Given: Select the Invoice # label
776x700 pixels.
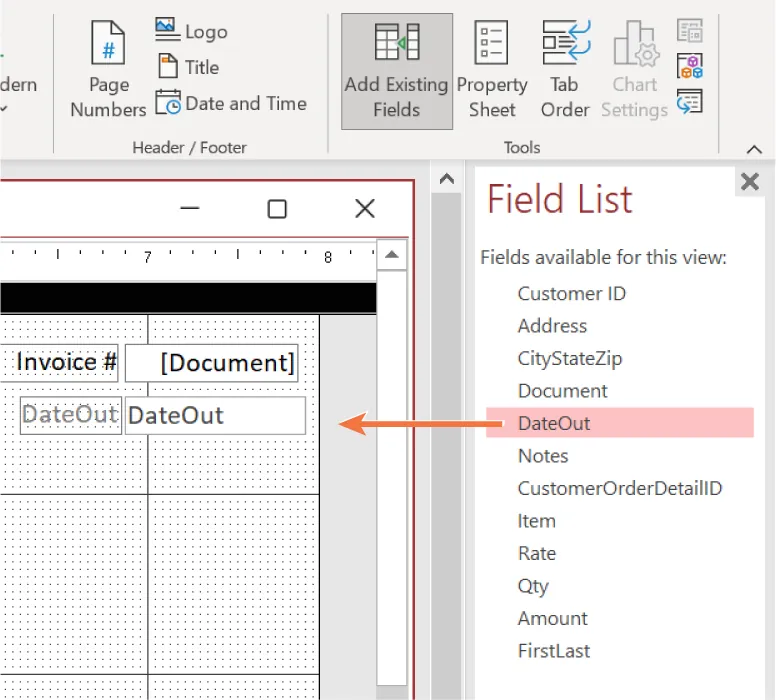Looking at the screenshot, I should (x=66, y=362).
